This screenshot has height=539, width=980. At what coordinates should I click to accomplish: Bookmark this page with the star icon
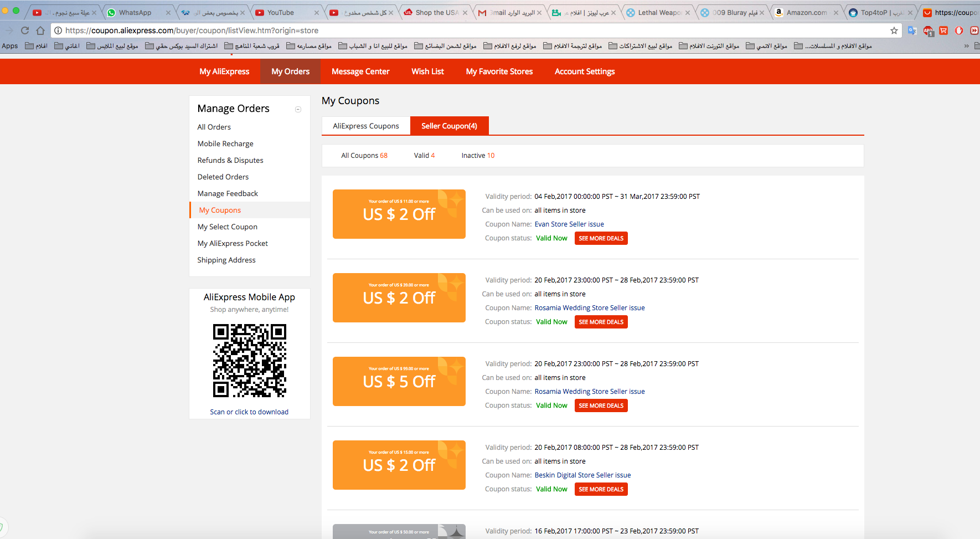(894, 30)
